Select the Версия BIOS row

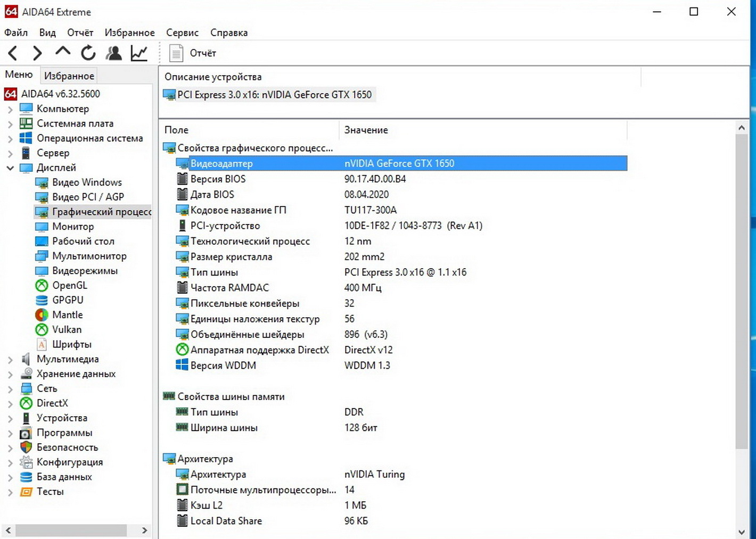point(401,179)
